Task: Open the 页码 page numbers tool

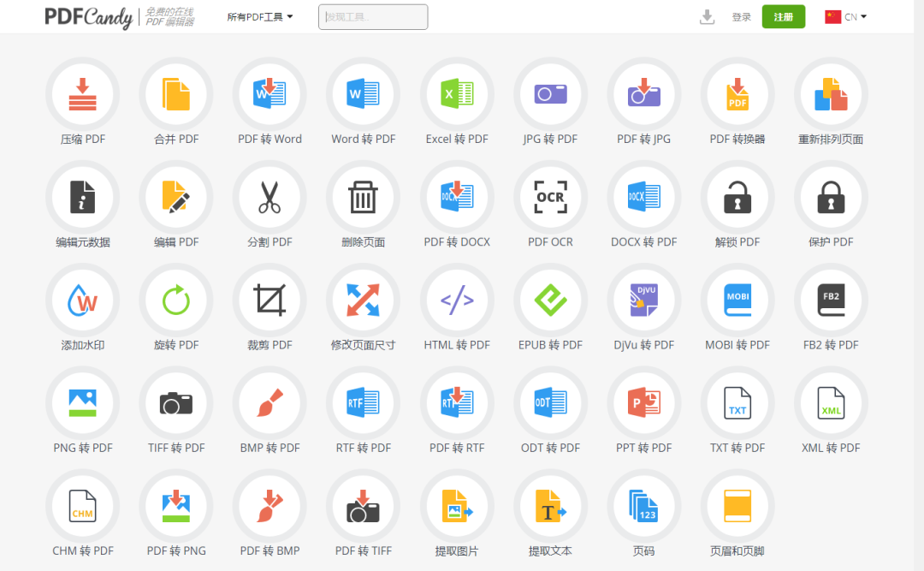Action: click(644, 506)
